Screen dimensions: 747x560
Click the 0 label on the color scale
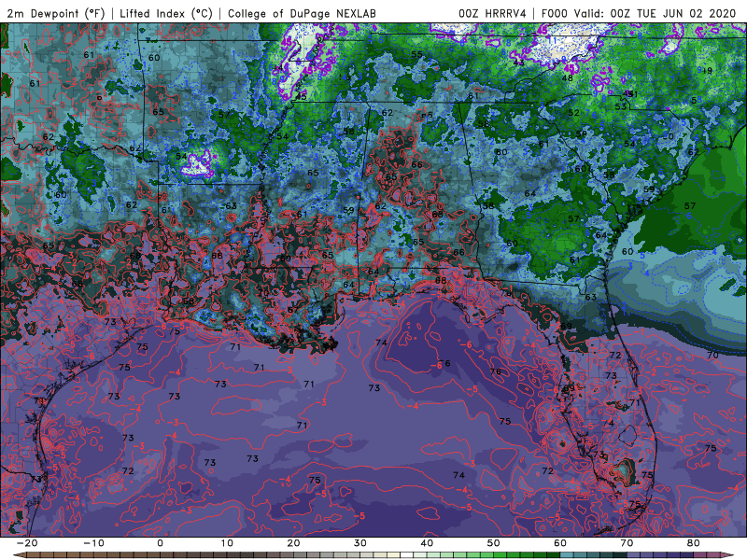coord(160,543)
